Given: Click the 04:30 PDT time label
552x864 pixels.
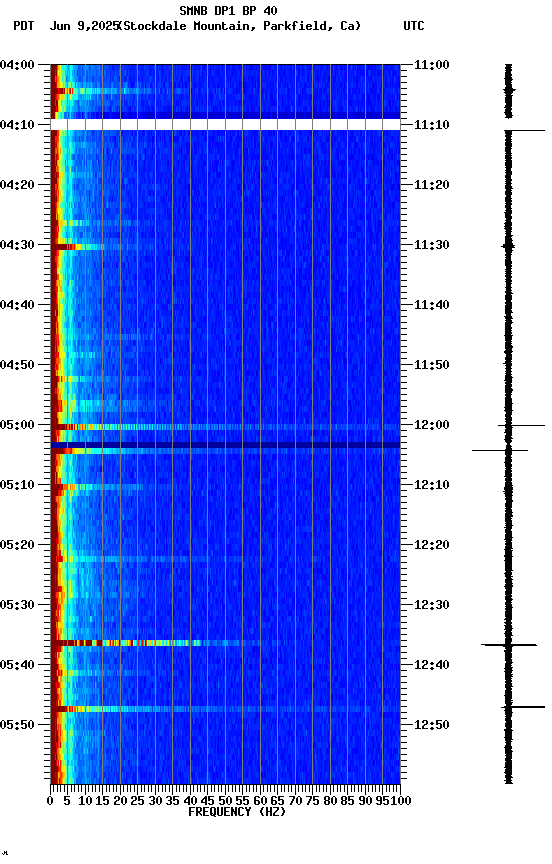Looking at the screenshot, I should point(17,245).
